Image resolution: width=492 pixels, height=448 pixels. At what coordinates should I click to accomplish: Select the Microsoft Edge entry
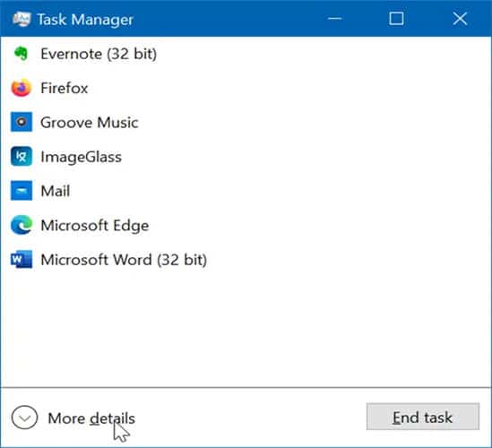(x=95, y=225)
